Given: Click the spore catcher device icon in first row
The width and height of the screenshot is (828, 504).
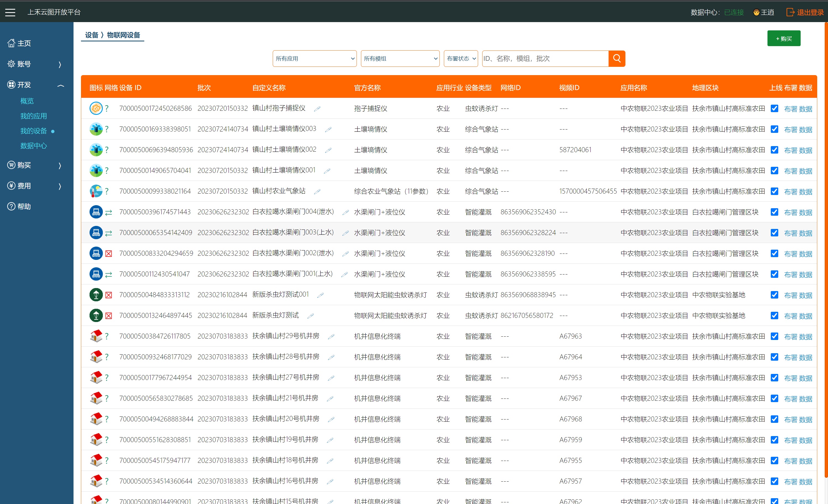Looking at the screenshot, I should click(96, 108).
